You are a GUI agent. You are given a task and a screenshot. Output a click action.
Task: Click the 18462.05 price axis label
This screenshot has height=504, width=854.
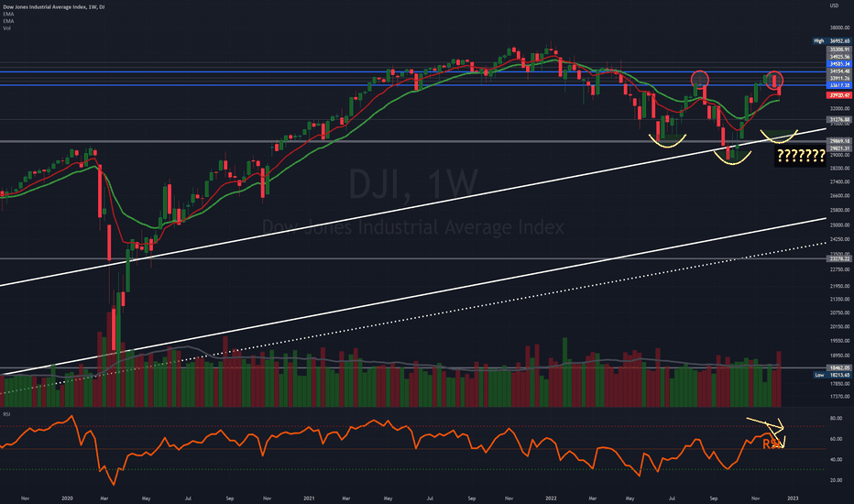tap(839, 367)
